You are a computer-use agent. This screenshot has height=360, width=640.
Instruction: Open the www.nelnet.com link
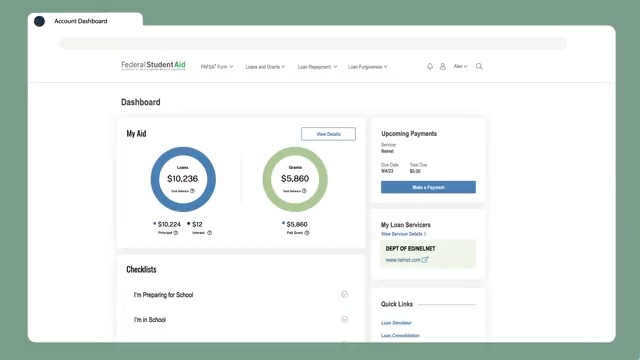403,260
